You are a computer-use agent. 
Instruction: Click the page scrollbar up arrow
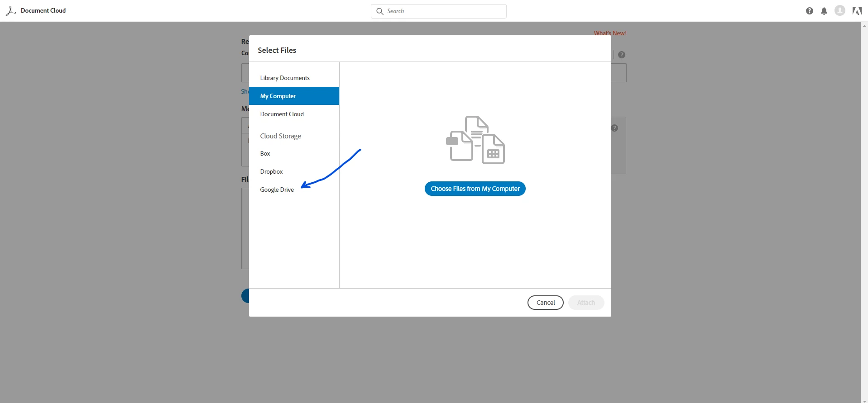click(864, 26)
